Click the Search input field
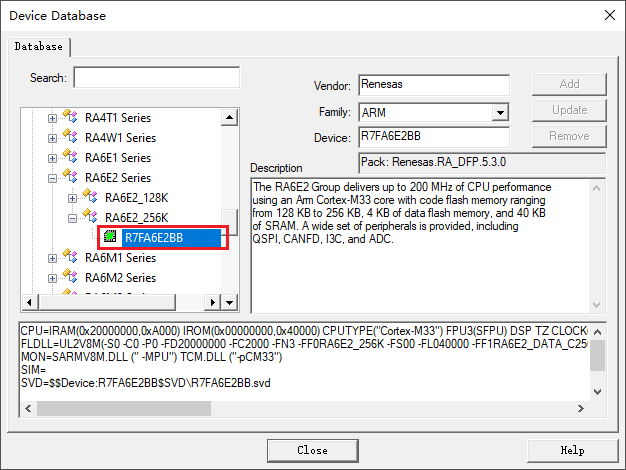Image resolution: width=626 pixels, height=470 pixels. coord(157,77)
